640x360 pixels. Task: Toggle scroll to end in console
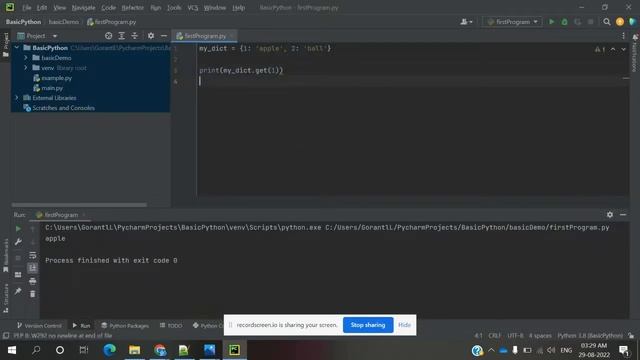click(33, 268)
